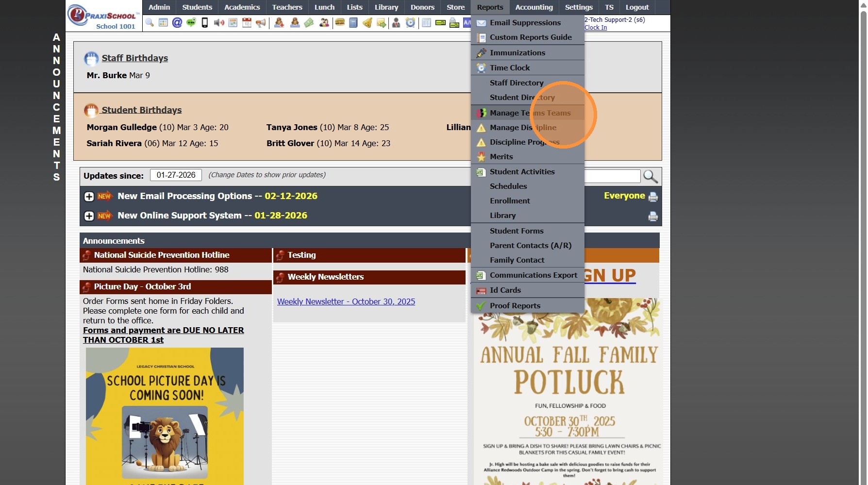Click the Logout menu item

tap(637, 7)
